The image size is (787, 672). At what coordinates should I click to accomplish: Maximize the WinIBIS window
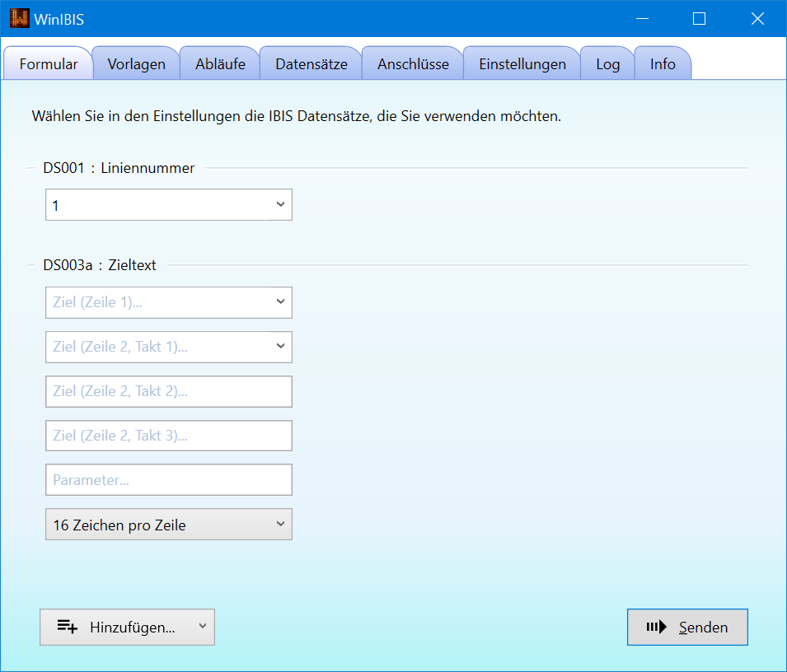(699, 19)
